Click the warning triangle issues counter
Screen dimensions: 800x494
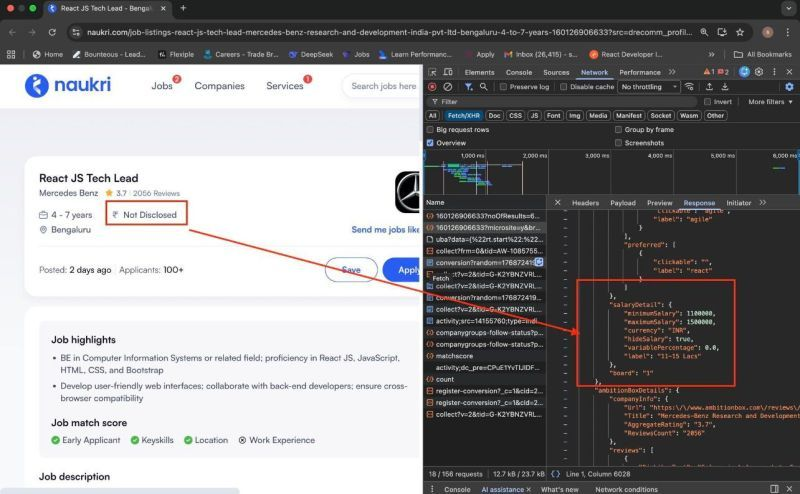709,72
